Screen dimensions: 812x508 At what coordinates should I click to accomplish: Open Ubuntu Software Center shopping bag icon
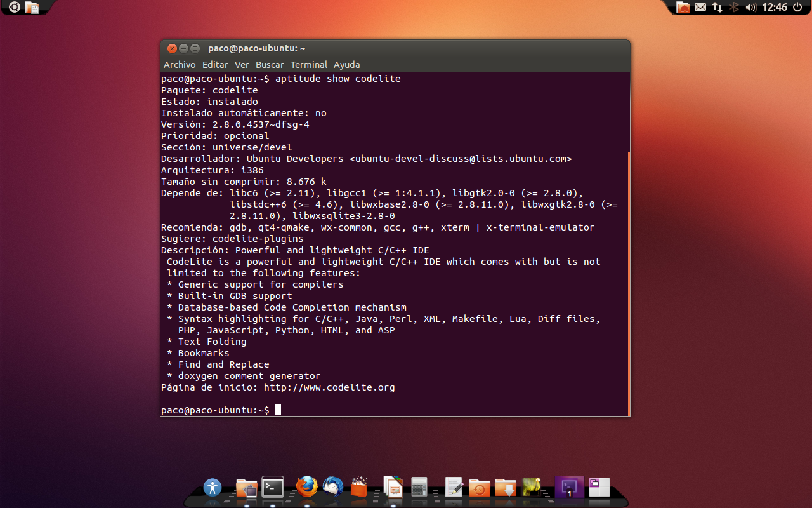click(358, 487)
